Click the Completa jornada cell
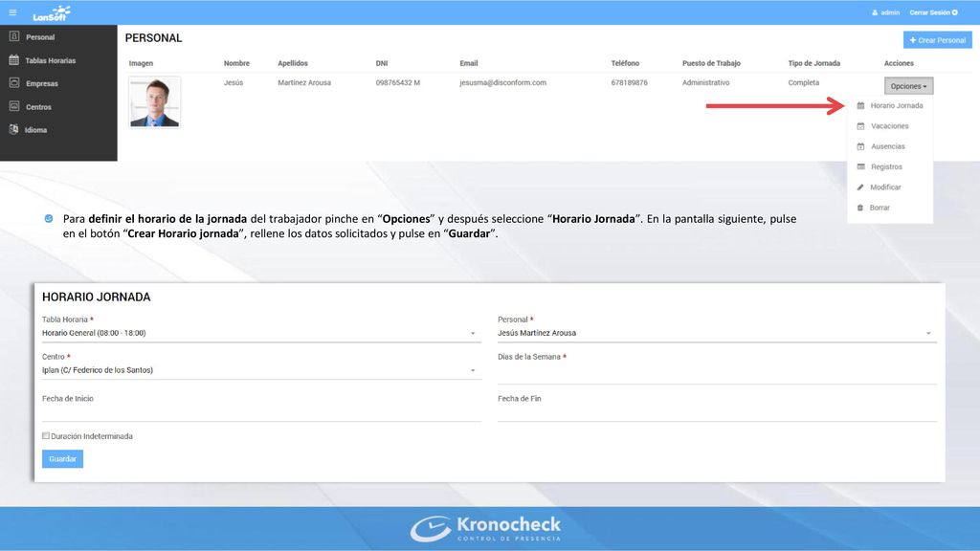980x551 pixels. click(x=803, y=82)
